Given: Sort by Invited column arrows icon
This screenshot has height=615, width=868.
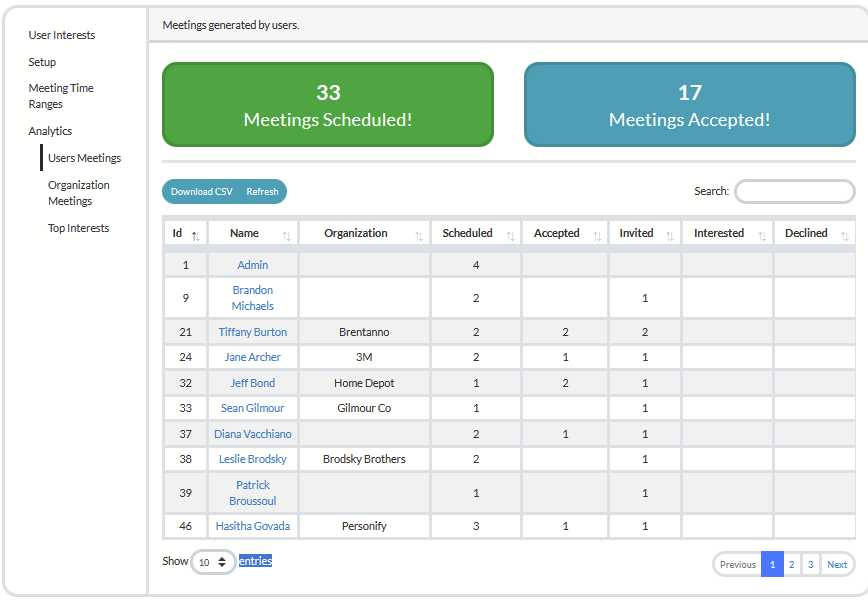Looking at the screenshot, I should tap(670, 236).
